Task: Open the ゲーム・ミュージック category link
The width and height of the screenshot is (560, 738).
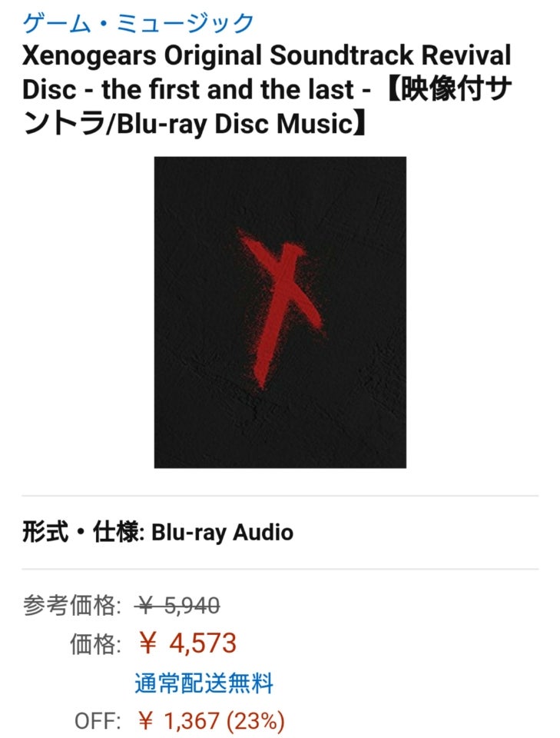Action: (138, 22)
